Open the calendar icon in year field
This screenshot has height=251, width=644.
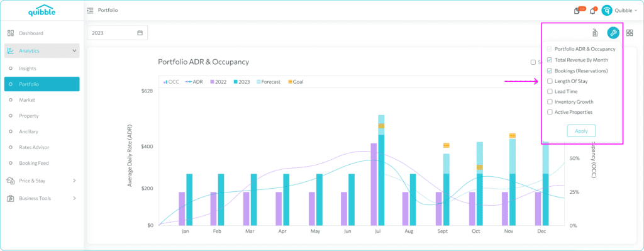tap(140, 33)
